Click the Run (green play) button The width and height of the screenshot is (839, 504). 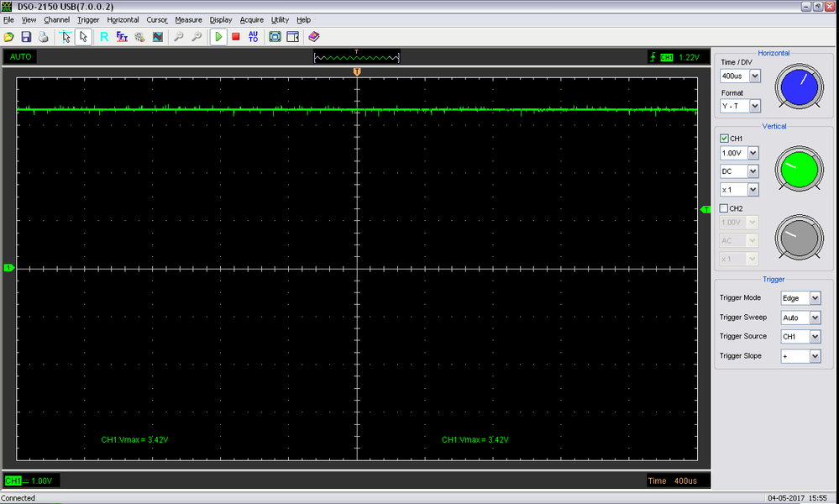[218, 37]
